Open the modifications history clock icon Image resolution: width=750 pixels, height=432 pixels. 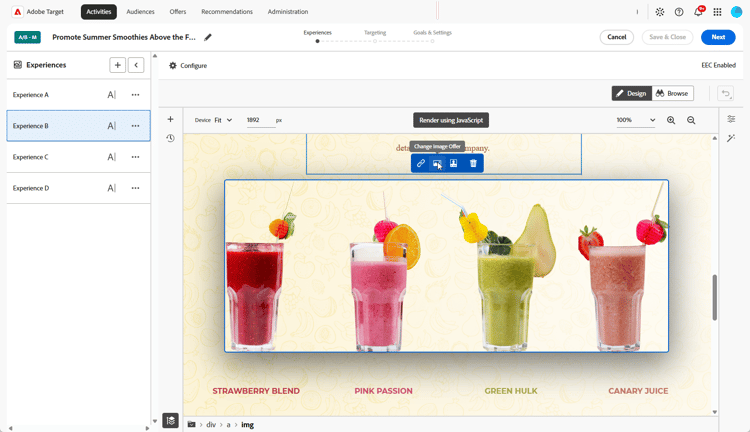(170, 138)
